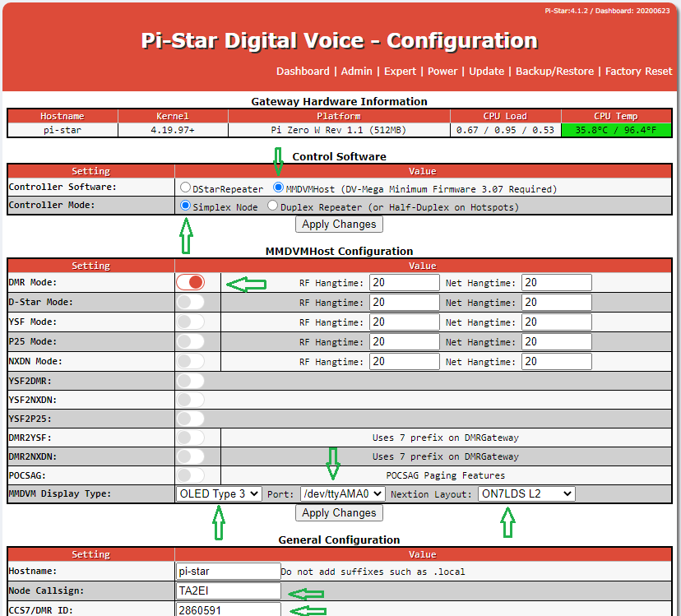Click the CPU Temp value 35.8°C / 96.4°F
681x616 pixels.
click(x=616, y=130)
